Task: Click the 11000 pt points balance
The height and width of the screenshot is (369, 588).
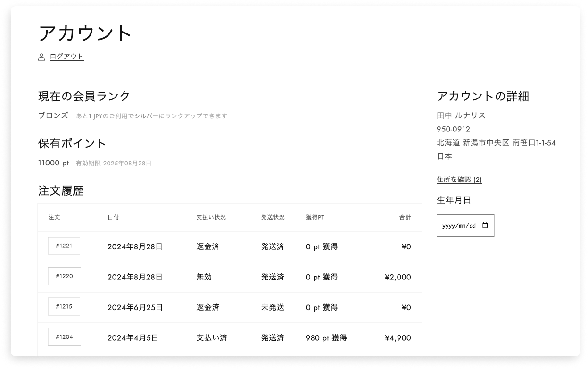Action: coord(53,163)
